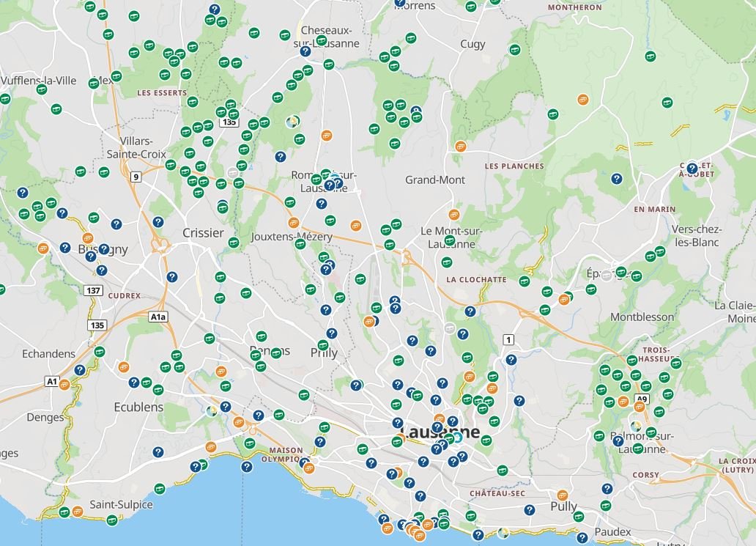
Task: Select orange marker between Grand-Mont and Le Mont-sur-Lausanne
Action: click(453, 214)
